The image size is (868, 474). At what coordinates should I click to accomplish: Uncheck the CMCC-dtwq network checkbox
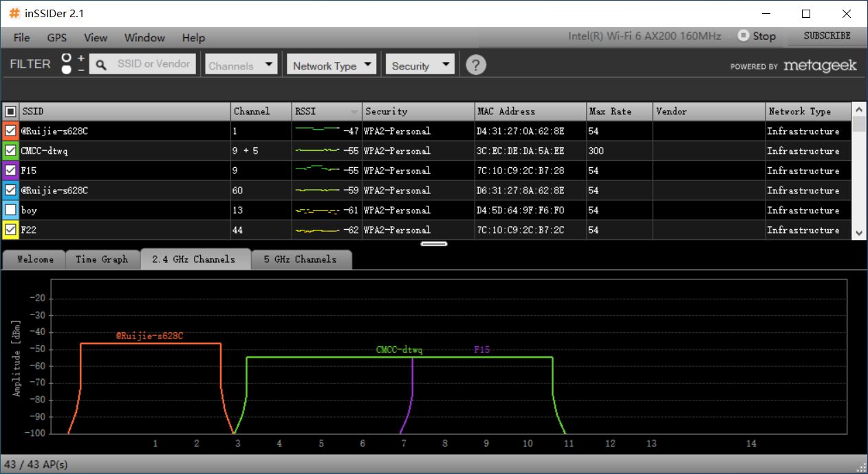10,151
